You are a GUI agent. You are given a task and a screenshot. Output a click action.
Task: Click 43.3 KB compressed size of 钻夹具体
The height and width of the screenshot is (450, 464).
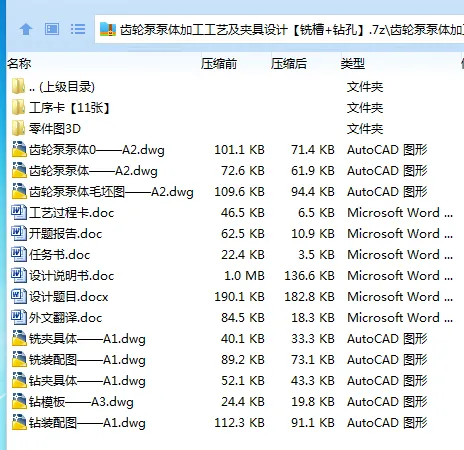click(x=313, y=381)
